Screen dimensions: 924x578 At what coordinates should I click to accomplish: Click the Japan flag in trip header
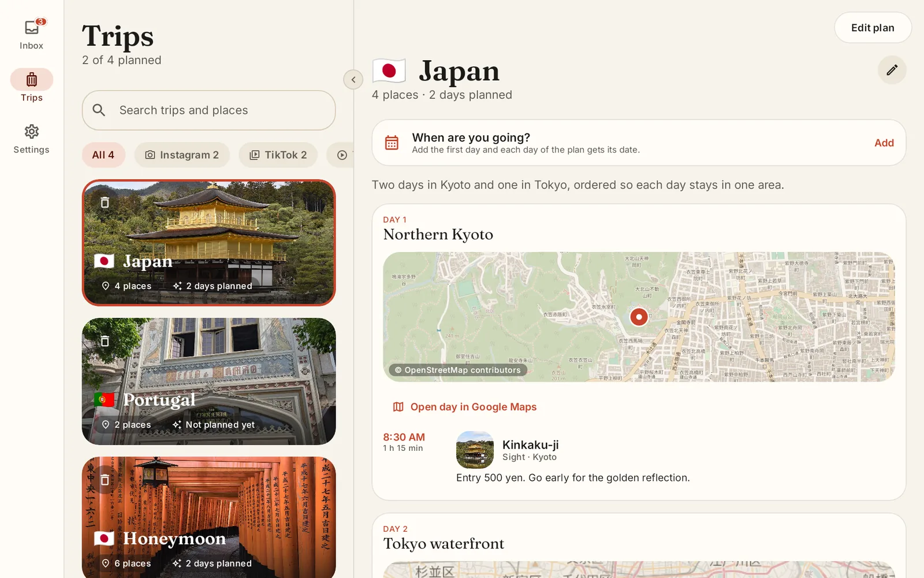[389, 71]
